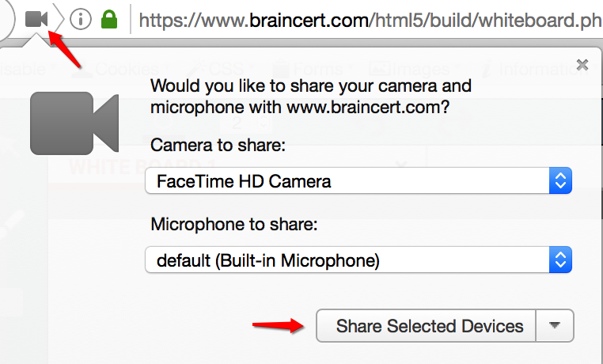Click the faded number stepper showing 2
This screenshot has width=603, height=364.
(x=246, y=123)
